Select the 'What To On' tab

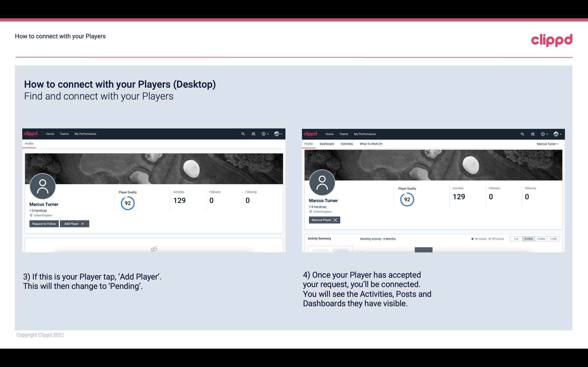click(x=371, y=144)
